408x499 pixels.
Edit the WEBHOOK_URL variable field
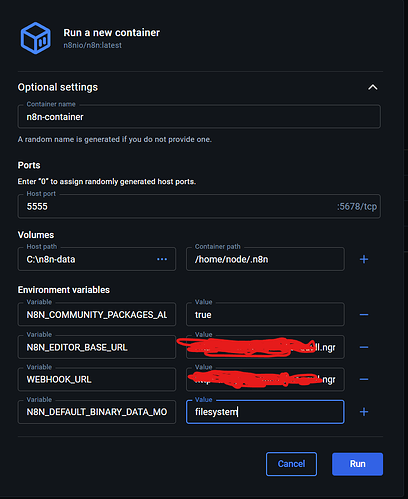[x=97, y=379]
